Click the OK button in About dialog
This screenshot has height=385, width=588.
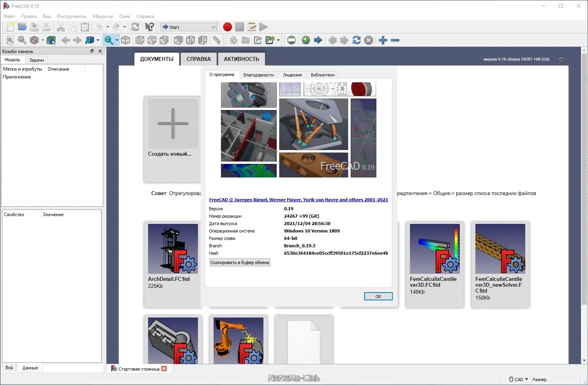tap(378, 296)
